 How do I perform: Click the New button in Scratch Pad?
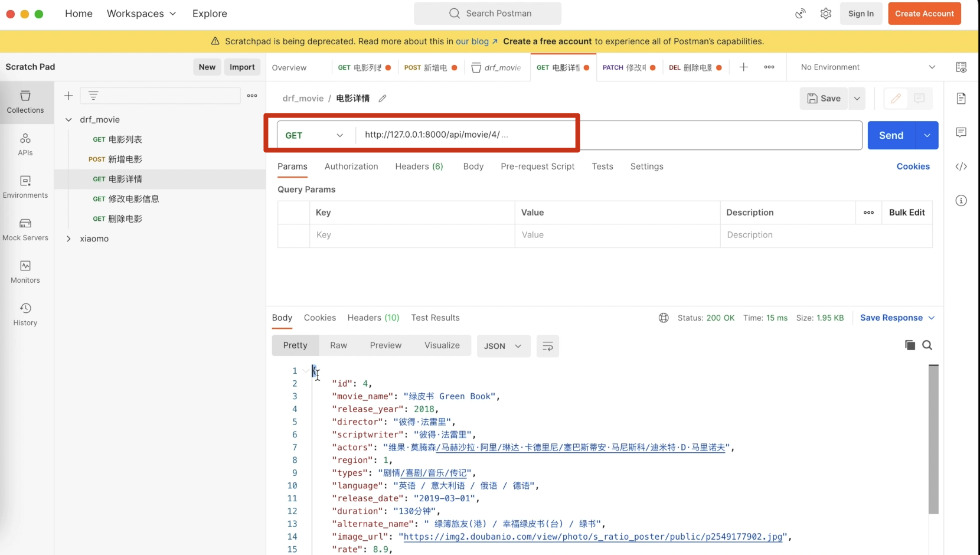[207, 67]
